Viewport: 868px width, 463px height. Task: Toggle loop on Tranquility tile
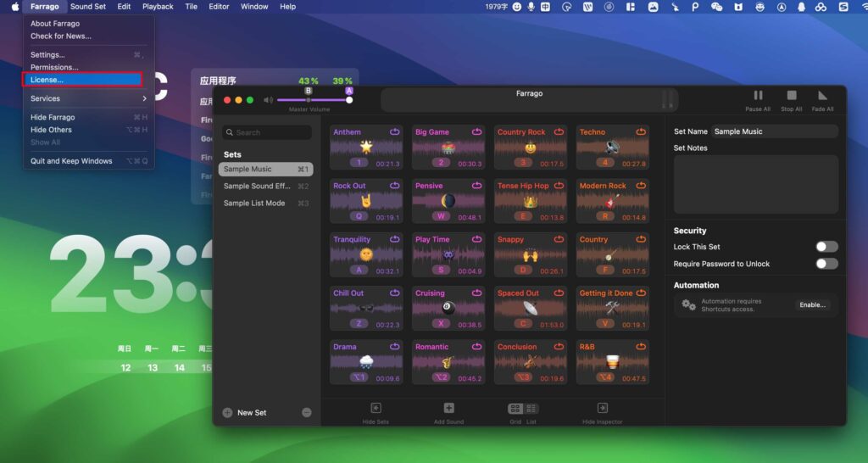point(395,239)
